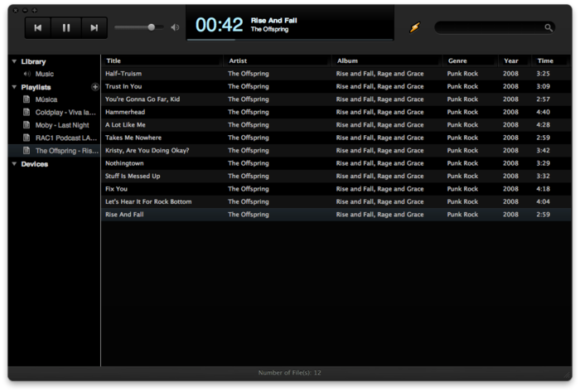Select the song Takes Me Nowhere
The height and width of the screenshot is (392, 580).
(133, 138)
